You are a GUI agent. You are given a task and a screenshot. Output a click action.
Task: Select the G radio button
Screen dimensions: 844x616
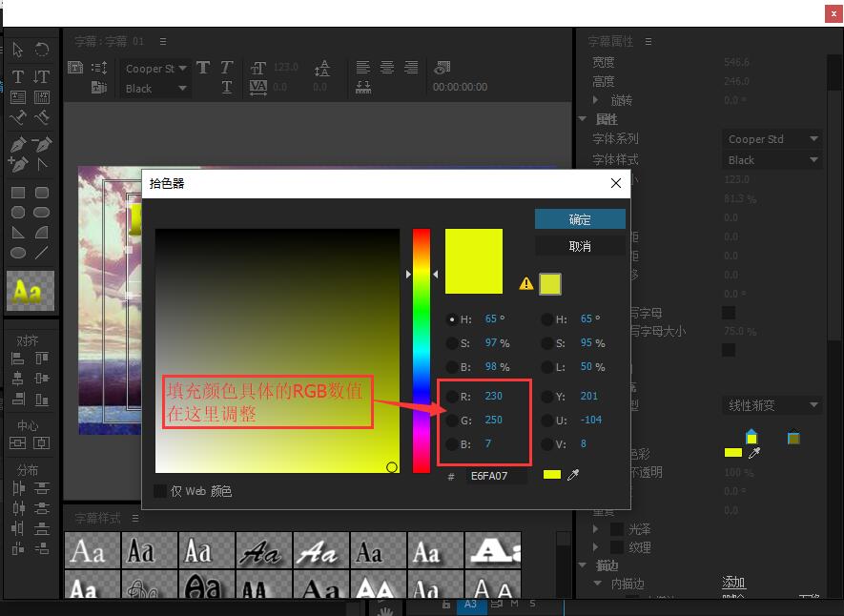click(452, 421)
